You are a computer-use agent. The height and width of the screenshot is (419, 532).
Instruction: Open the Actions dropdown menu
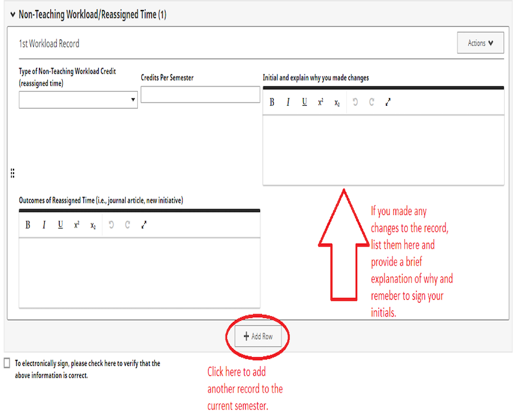point(481,43)
